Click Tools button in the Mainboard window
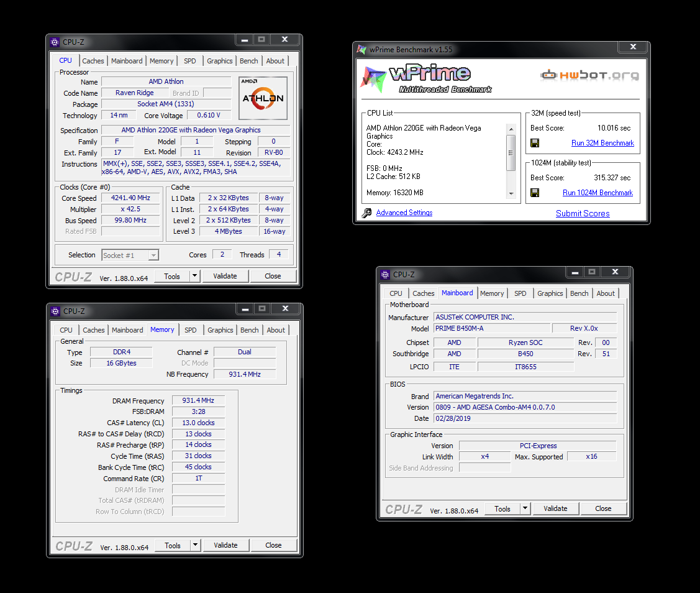This screenshot has width=700, height=593. pyautogui.click(x=502, y=508)
